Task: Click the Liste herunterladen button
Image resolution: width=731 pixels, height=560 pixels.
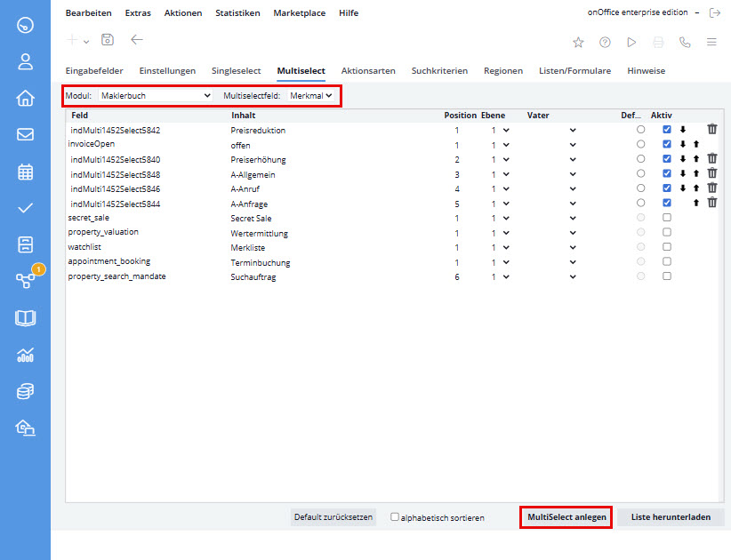Action: pos(670,516)
